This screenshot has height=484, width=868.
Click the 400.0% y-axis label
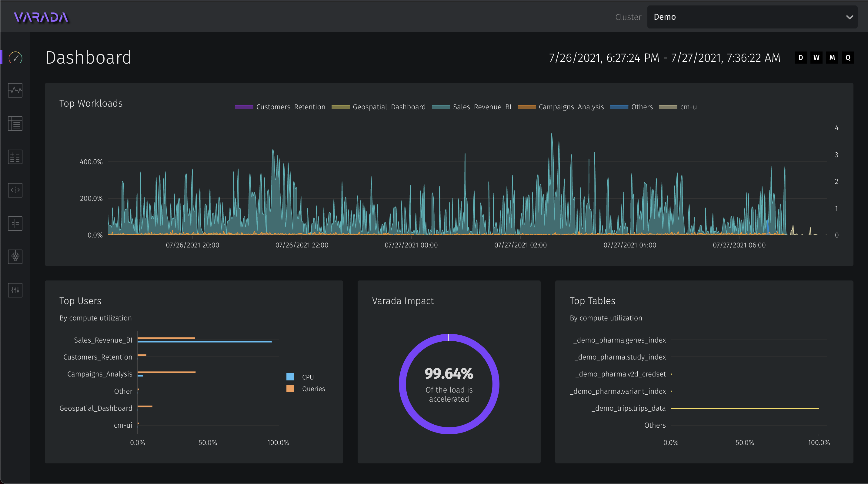click(91, 162)
